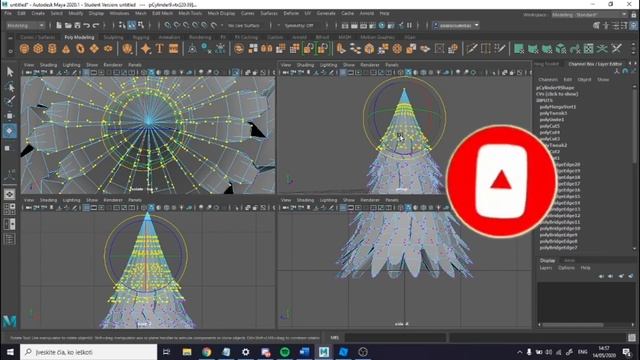Open the Display tab in the Layer Editor
Viewport: 640px width, 360px height.
(x=547, y=260)
